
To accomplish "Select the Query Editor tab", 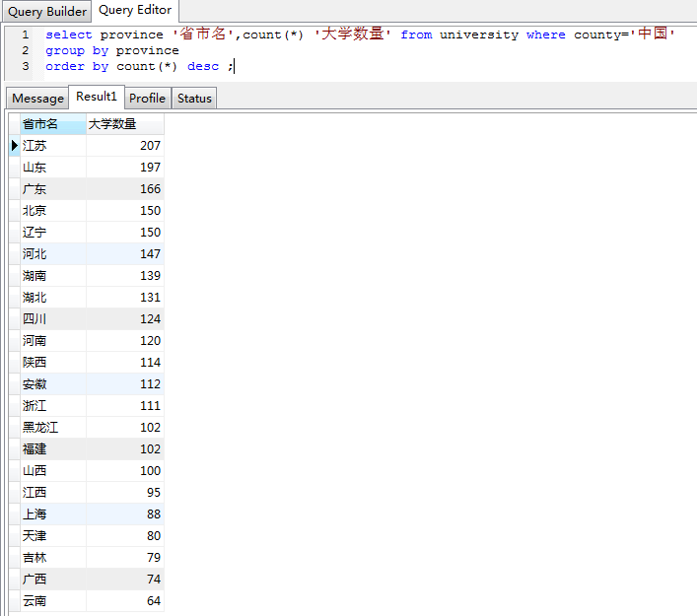I will pyautogui.click(x=135, y=10).
